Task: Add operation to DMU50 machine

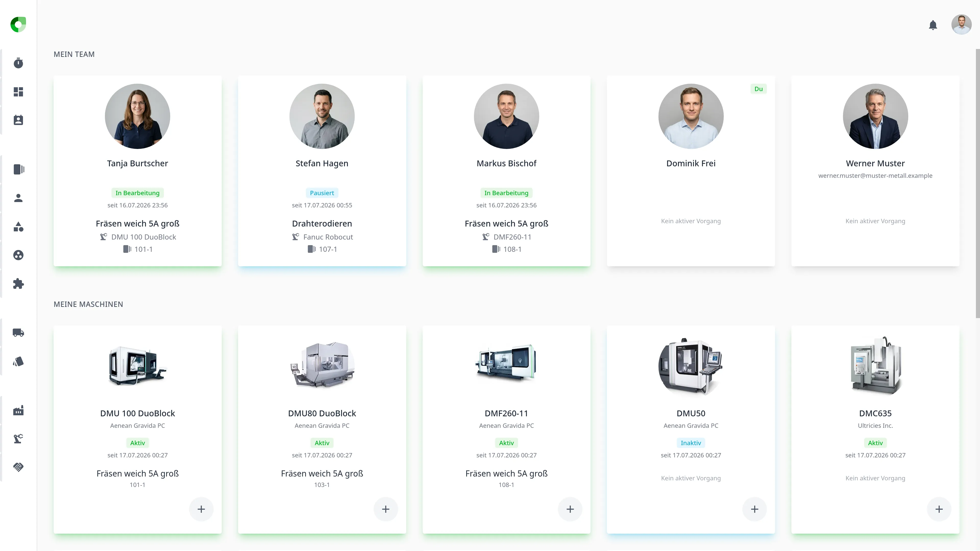Action: point(755,509)
